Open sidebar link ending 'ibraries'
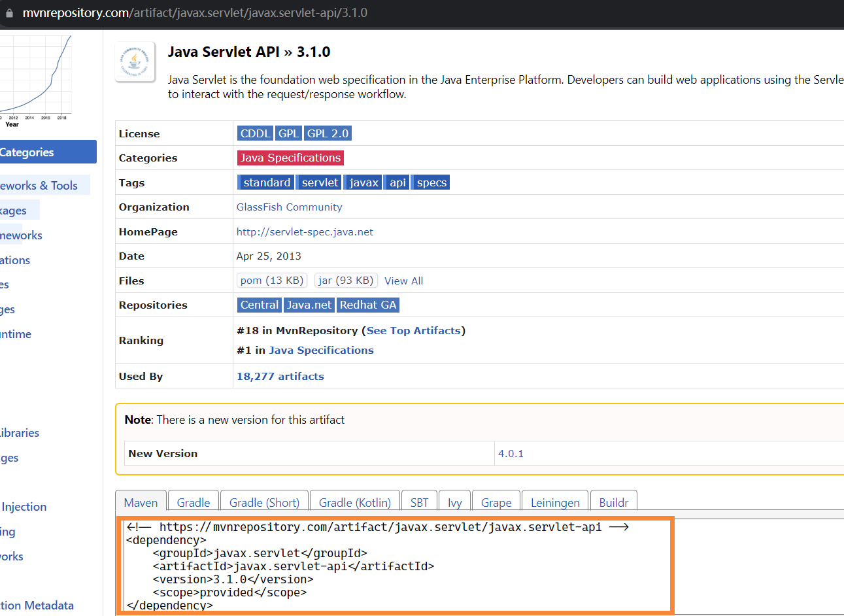This screenshot has height=616, width=844. point(20,433)
